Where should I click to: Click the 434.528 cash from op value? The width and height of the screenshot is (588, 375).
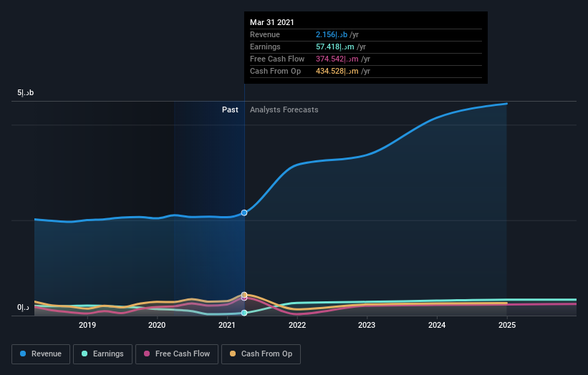tap(337, 71)
